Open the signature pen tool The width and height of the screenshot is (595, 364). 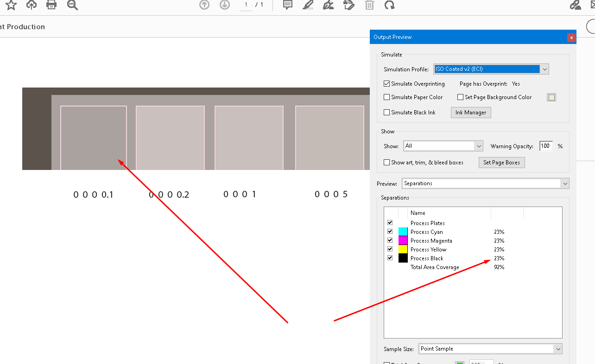point(328,5)
